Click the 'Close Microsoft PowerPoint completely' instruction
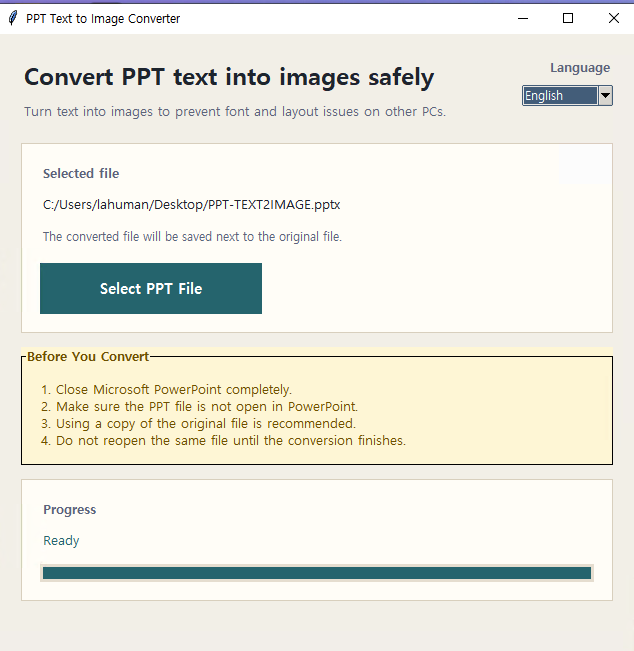Viewport: 634px width, 651px height. 166,390
